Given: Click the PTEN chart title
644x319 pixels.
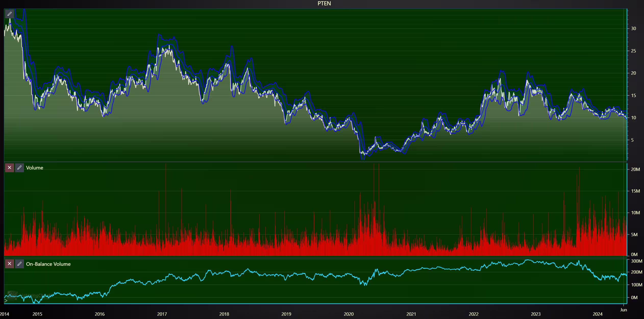Looking at the screenshot, I should 324,3.
